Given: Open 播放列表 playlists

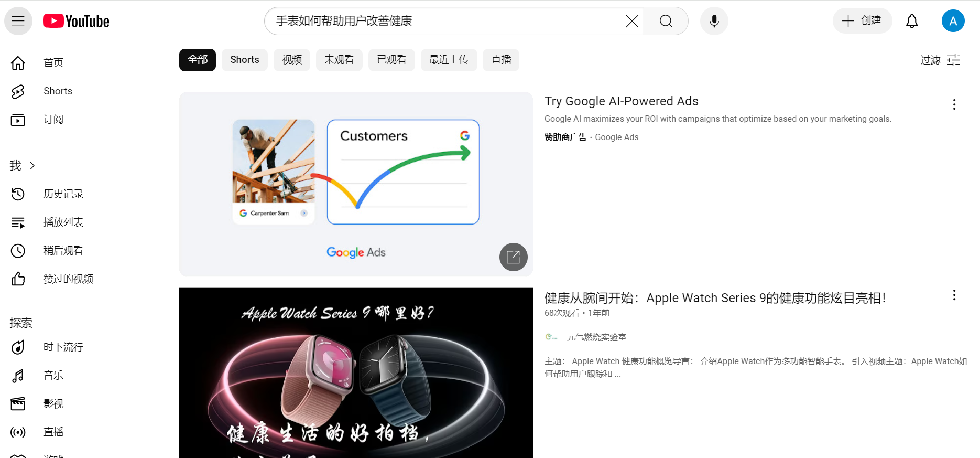Looking at the screenshot, I should (78, 222).
